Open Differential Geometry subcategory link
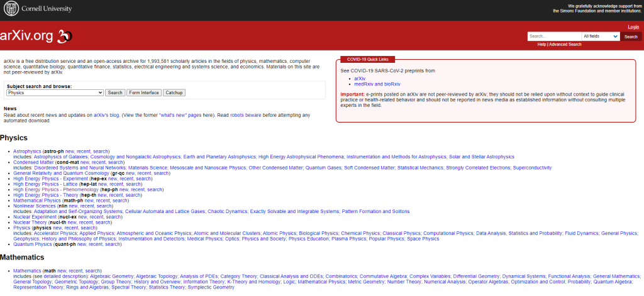Viewport: 644px width, 296px height. pyautogui.click(x=477, y=277)
